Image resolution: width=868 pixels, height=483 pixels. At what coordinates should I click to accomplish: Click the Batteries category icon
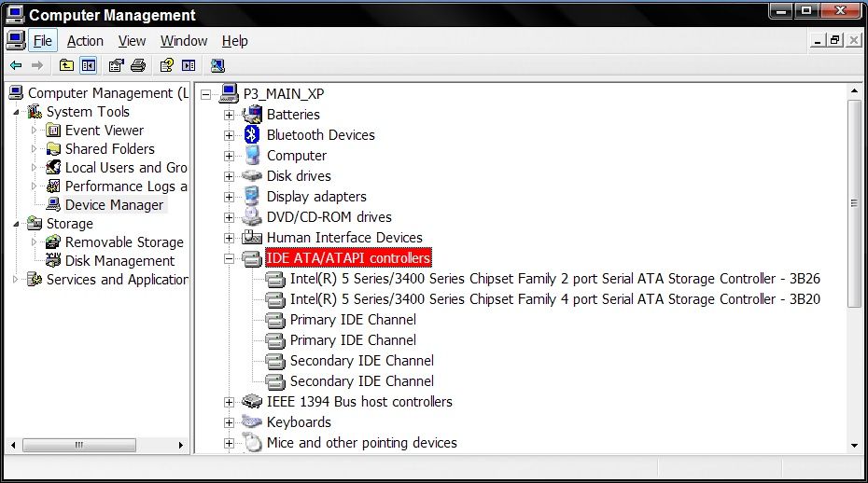[x=252, y=115]
